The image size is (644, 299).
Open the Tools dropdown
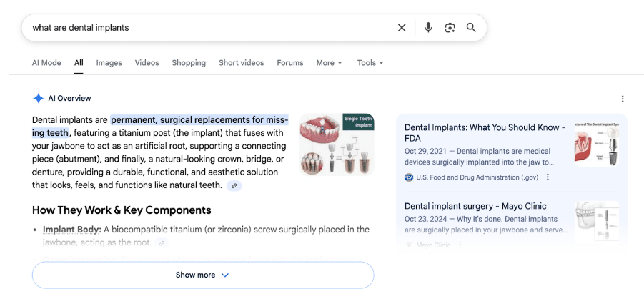click(370, 63)
